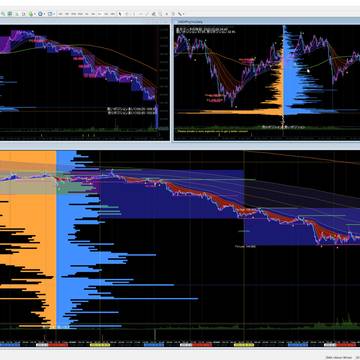Activate the upper-right chart window title bar
Image resolution: width=360 pixels, height=360 pixels.
point(267,21)
